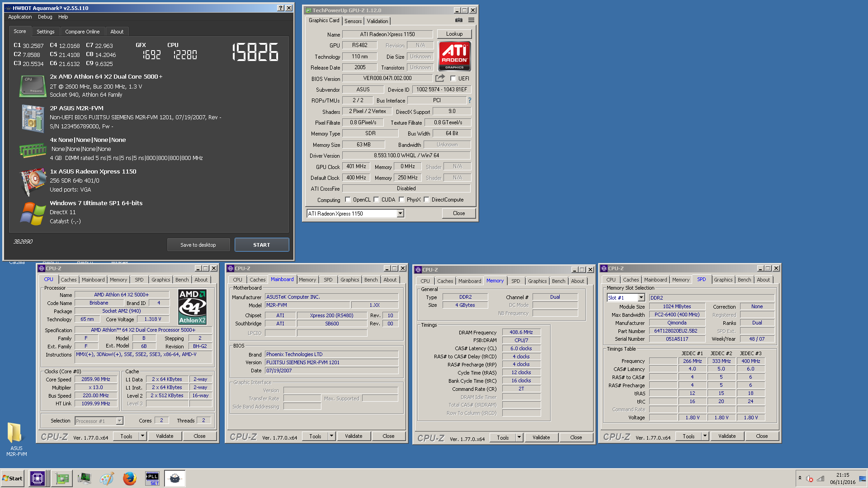Viewport: 868px width, 488px height.
Task: Click the network signal tray icon
Action: [x=821, y=479]
